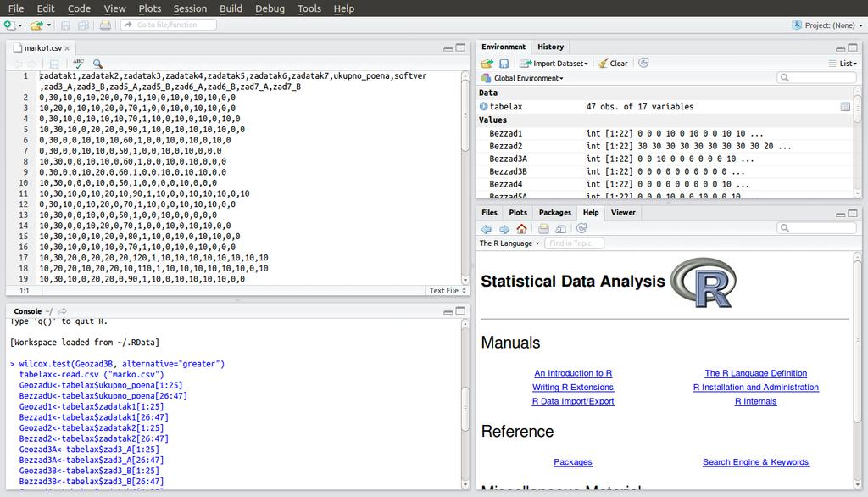Refresh the Environment pane
Viewport: 868px width, 497px height.
643,63
